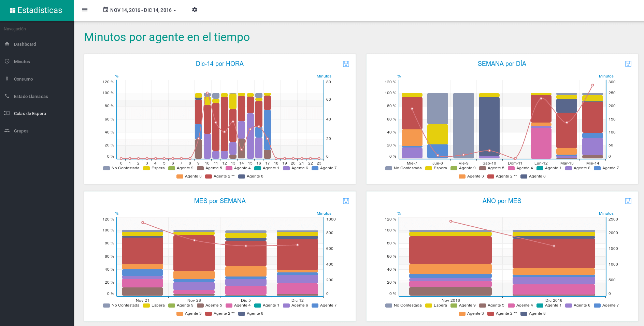644x326 pixels.
Task: Click the Dic-2016 bar in AÑO por MES chart
Action: coord(554,263)
